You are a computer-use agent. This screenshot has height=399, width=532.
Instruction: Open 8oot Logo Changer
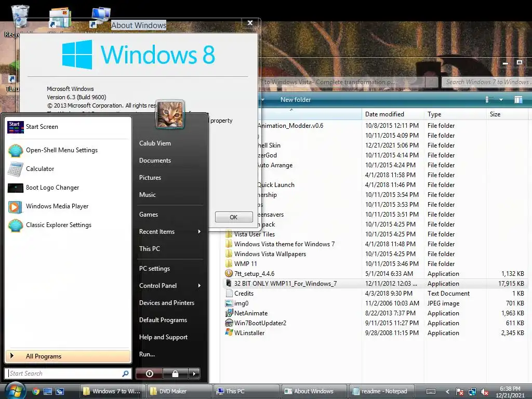click(x=68, y=188)
